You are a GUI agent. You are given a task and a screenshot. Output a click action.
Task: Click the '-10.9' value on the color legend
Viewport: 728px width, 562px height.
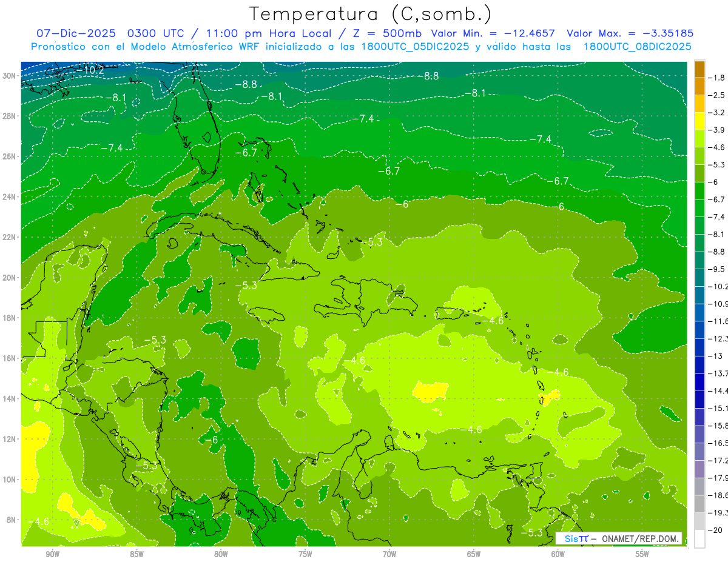[x=718, y=303]
